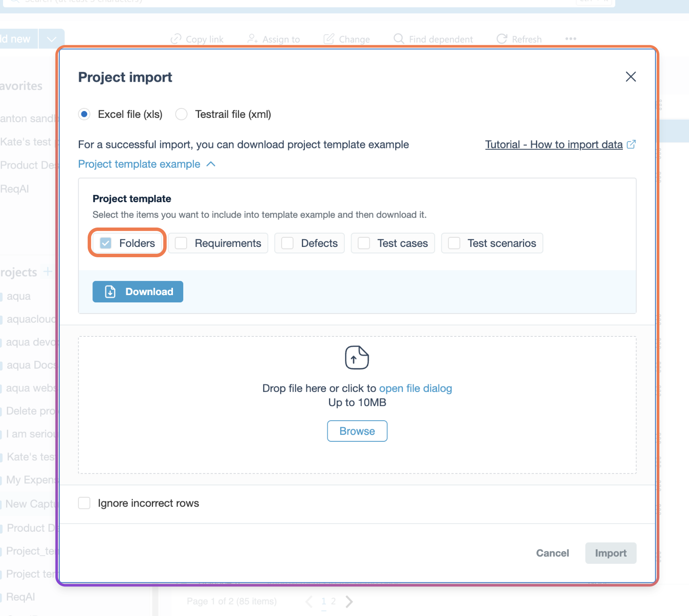Click the Assign to person icon

pos(252,39)
